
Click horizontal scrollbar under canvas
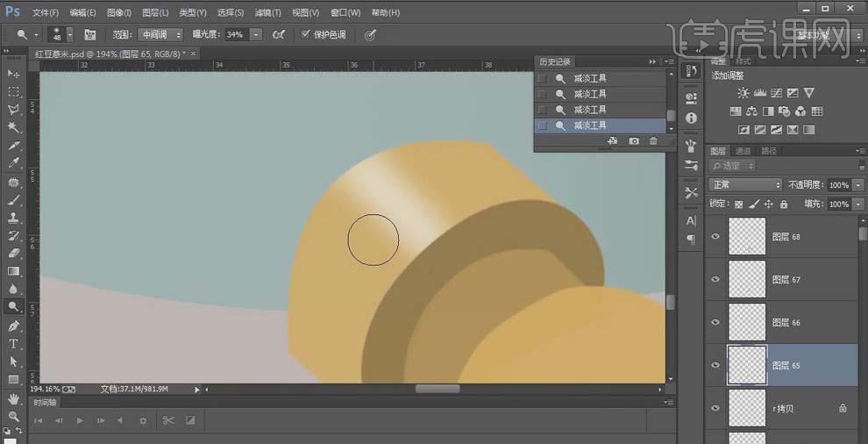(438, 389)
